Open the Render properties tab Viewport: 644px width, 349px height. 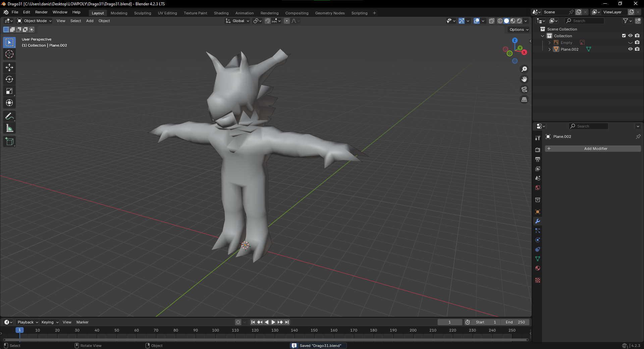click(x=538, y=150)
